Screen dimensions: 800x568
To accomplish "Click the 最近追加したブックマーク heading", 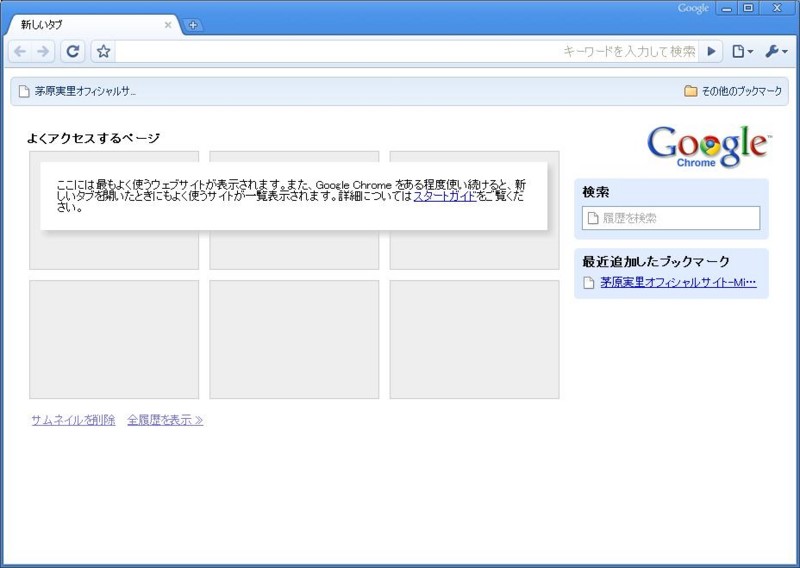I will click(656, 262).
